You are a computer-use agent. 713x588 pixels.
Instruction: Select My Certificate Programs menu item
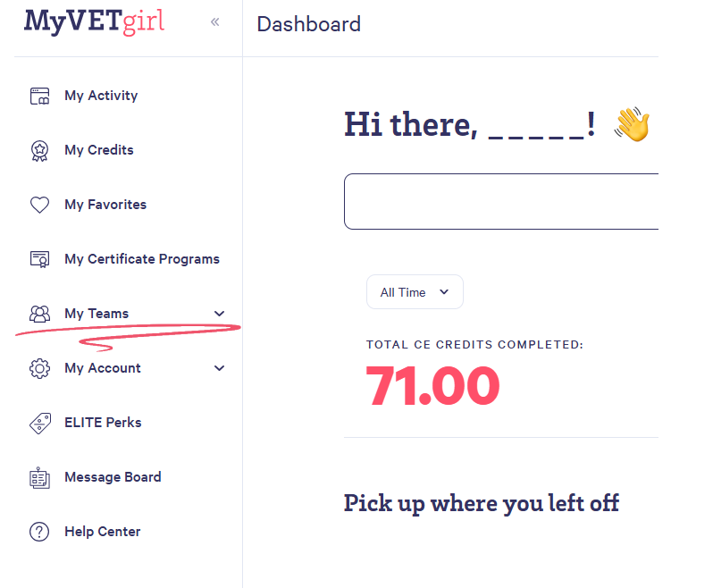tap(142, 259)
